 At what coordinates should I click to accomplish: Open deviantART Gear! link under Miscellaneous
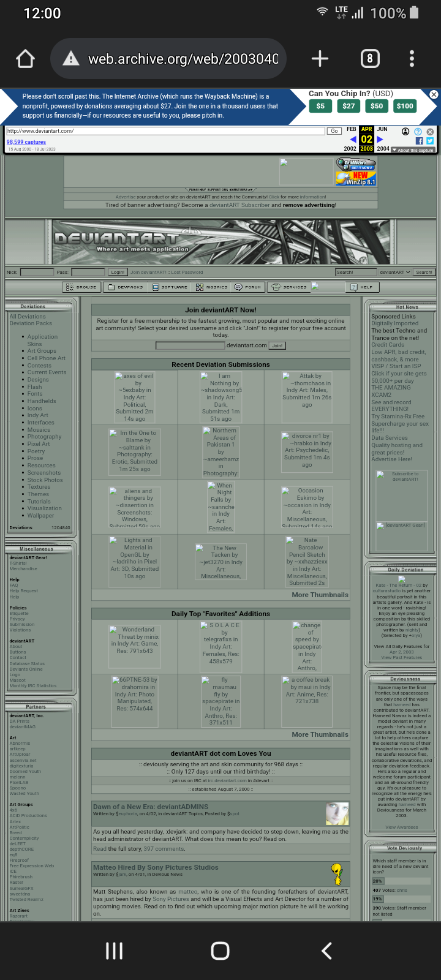[28, 557]
